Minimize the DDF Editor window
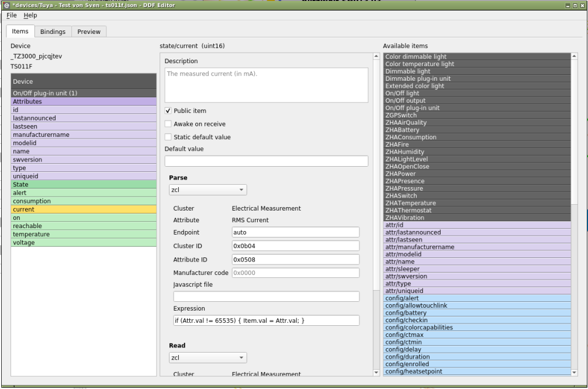Viewport: 588px width, 389px height. (x=568, y=6)
